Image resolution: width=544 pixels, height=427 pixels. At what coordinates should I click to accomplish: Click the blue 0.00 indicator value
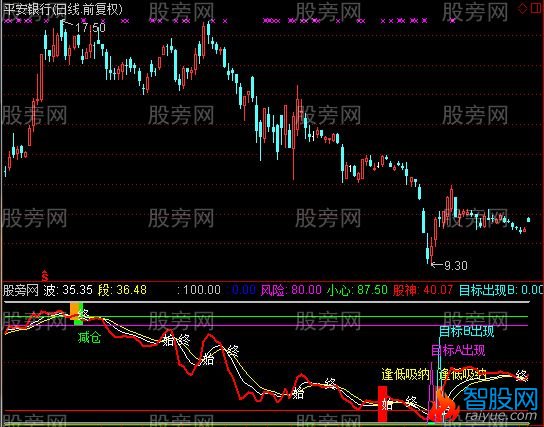point(243,290)
